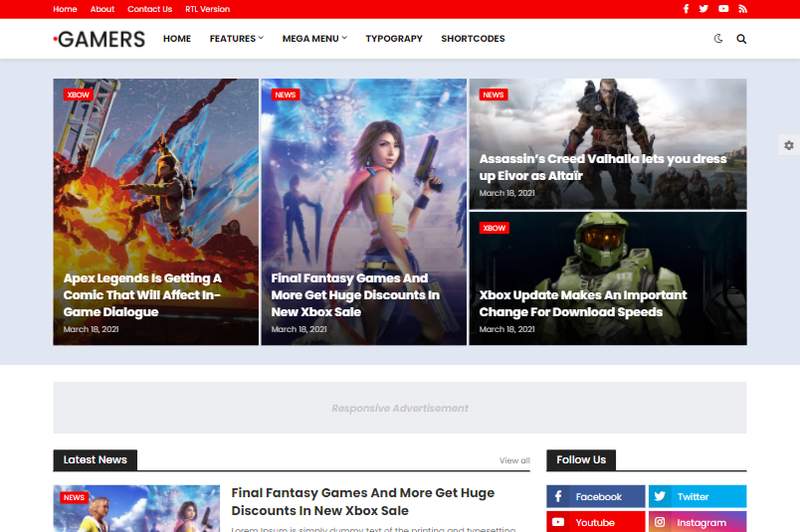Screen dimensions: 800x532
Task: Open the Typograpy menu item
Action: tap(394, 39)
